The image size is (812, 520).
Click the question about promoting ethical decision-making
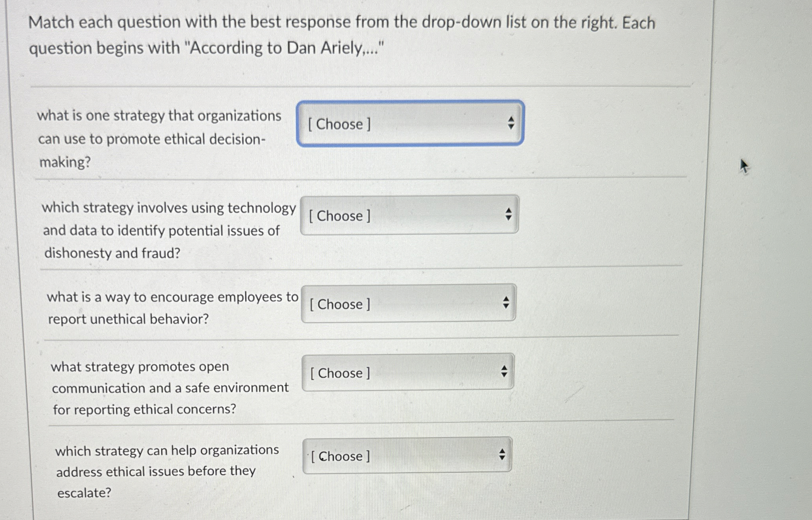158,139
